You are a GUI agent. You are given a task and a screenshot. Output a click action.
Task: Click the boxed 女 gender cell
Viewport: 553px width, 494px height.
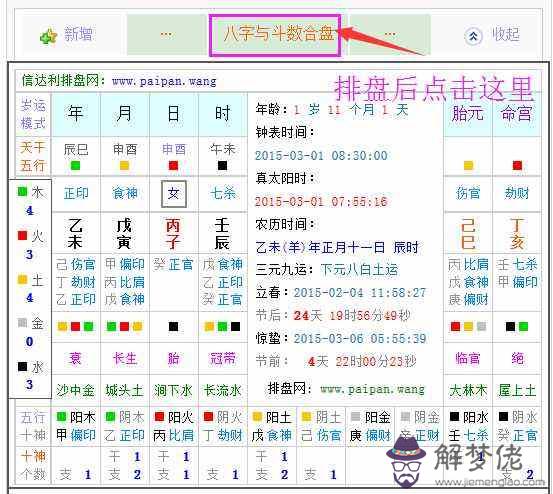tap(174, 194)
